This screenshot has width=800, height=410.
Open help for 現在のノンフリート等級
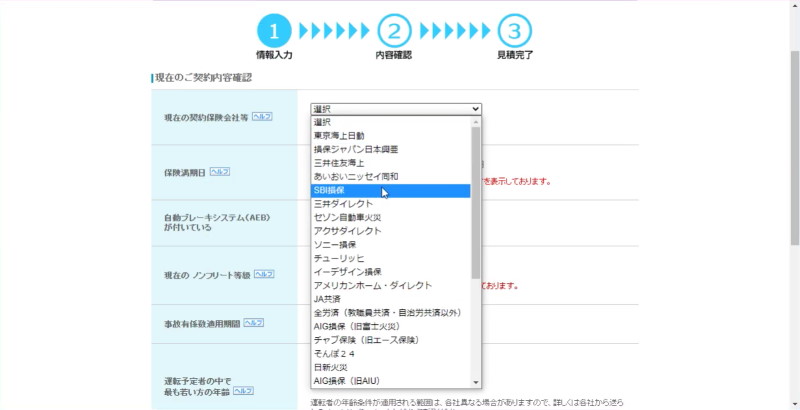(x=264, y=274)
